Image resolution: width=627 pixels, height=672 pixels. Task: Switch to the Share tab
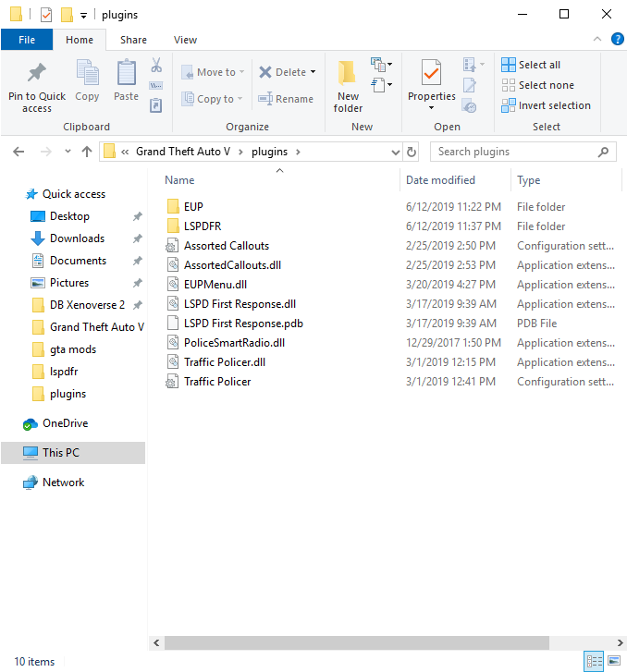133,40
